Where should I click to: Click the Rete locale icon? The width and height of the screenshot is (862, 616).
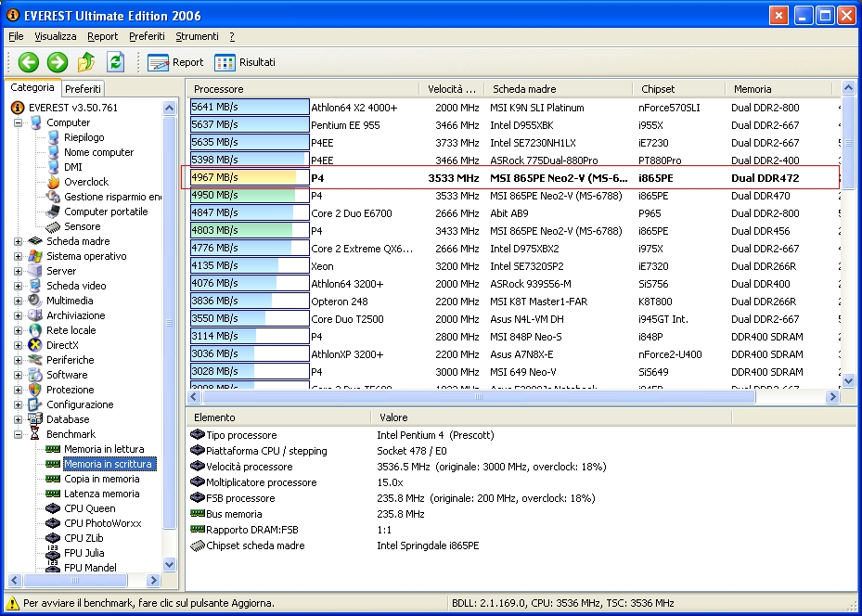[x=35, y=330]
